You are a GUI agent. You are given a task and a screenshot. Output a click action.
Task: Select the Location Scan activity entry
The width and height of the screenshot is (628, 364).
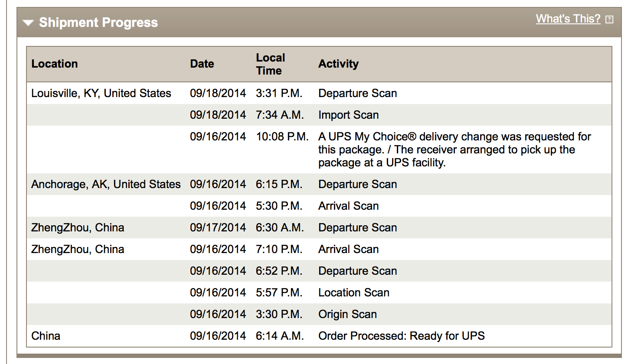point(353,292)
